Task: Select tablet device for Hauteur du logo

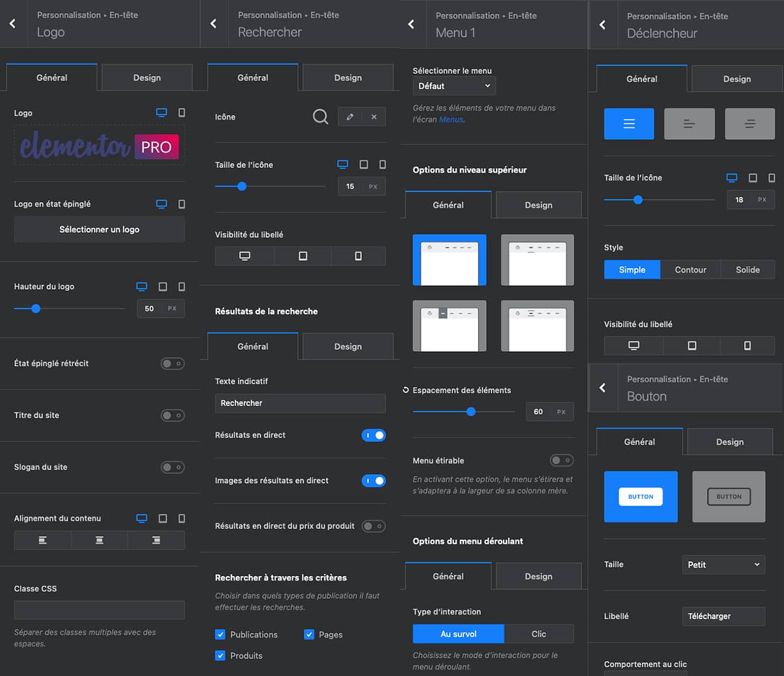Action: 163,286
